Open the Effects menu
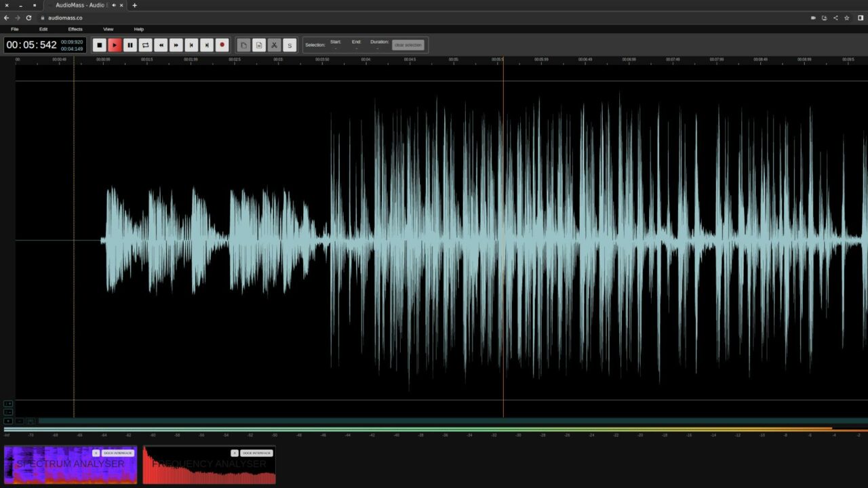The height and width of the screenshot is (488, 868). click(75, 29)
